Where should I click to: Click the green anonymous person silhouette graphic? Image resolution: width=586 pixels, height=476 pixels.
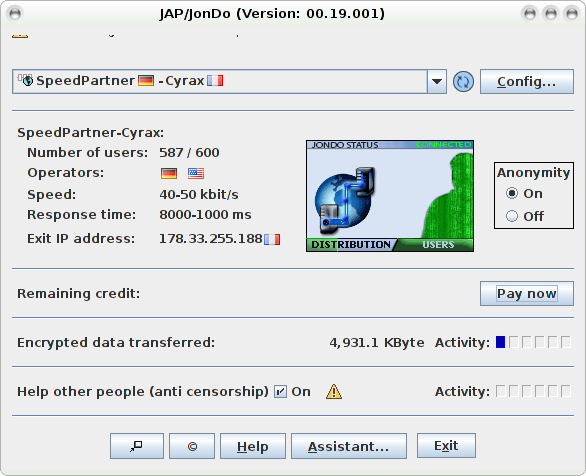[448, 196]
